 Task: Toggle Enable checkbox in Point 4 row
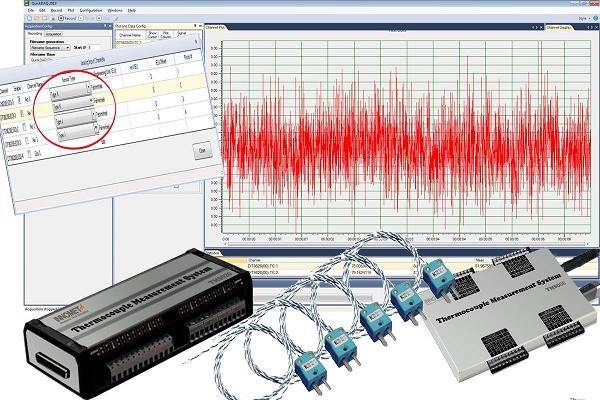(27, 140)
